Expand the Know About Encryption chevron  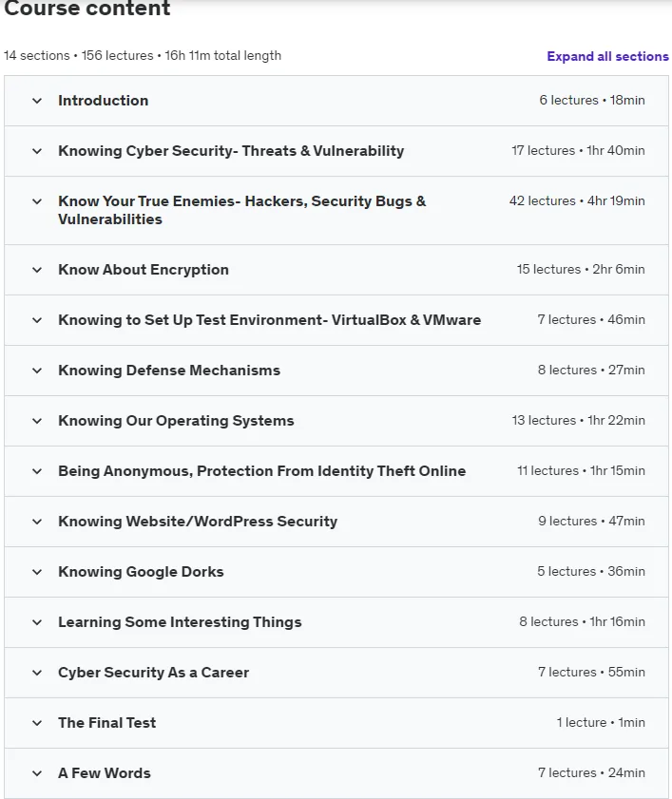37,270
